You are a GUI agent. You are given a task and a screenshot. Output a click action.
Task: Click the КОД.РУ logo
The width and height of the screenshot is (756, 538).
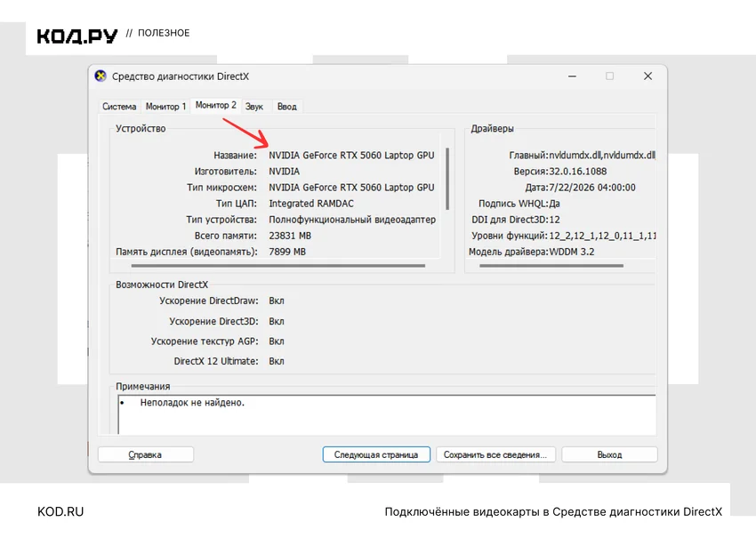pos(77,36)
